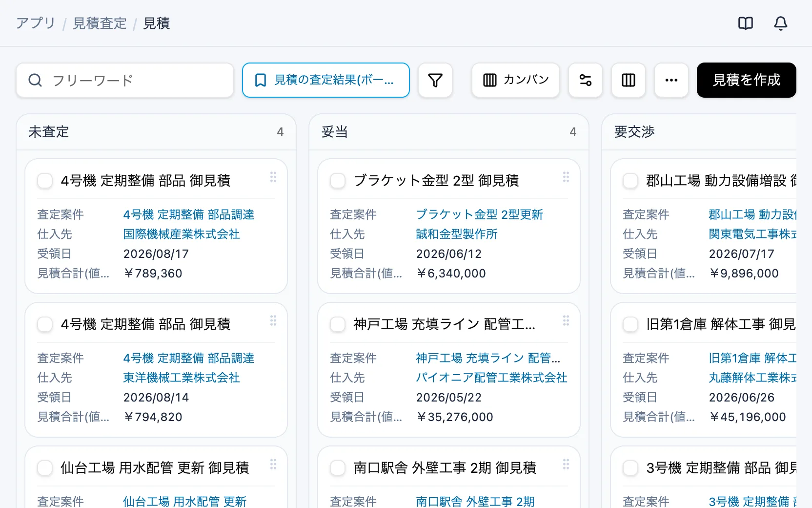
Task: Open パイオニア配管工業株式会社 supplier link
Action: click(491, 378)
